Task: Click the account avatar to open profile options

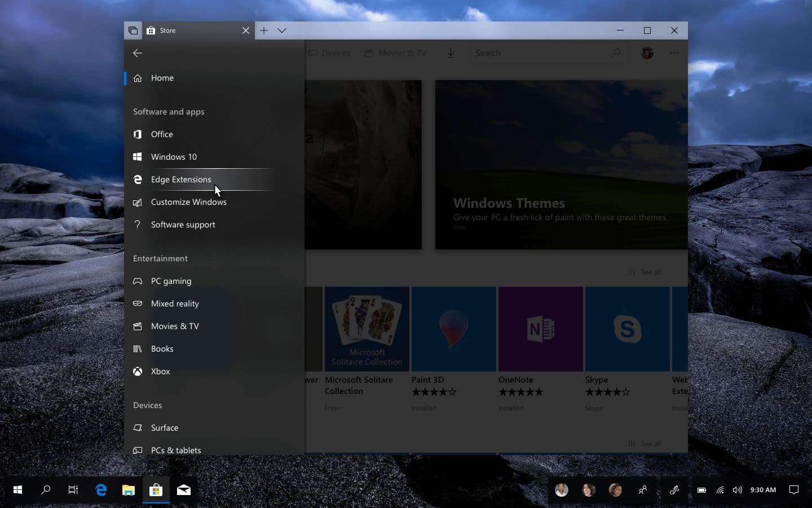Action: tap(647, 52)
